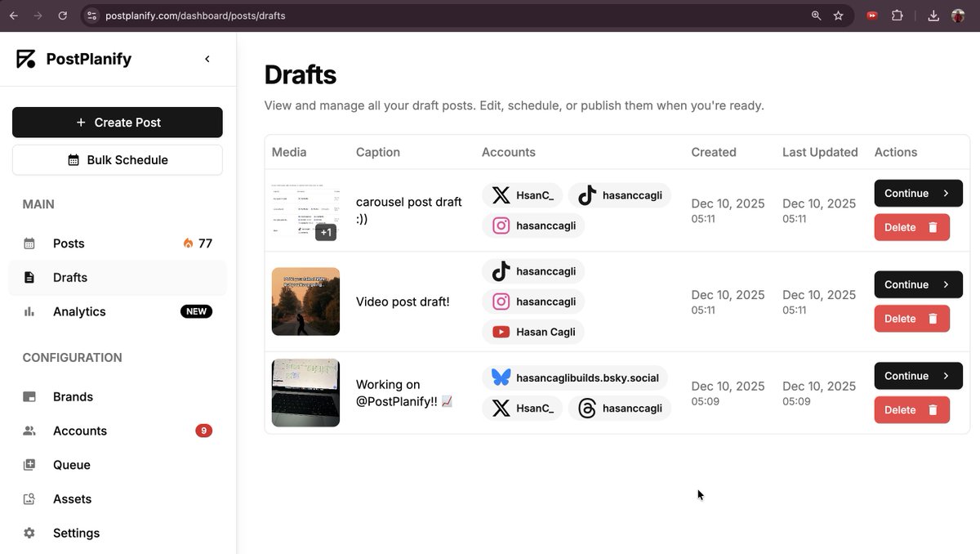
Task: Open the Accounts menu showing badge 9
Action: (x=80, y=431)
